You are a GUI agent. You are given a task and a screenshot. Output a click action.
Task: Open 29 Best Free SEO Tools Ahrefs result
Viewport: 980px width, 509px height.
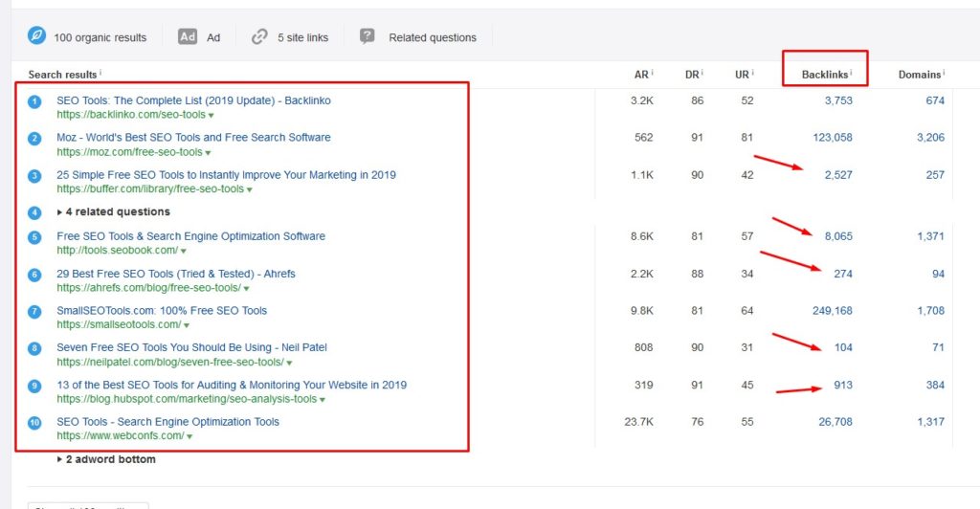(x=176, y=274)
